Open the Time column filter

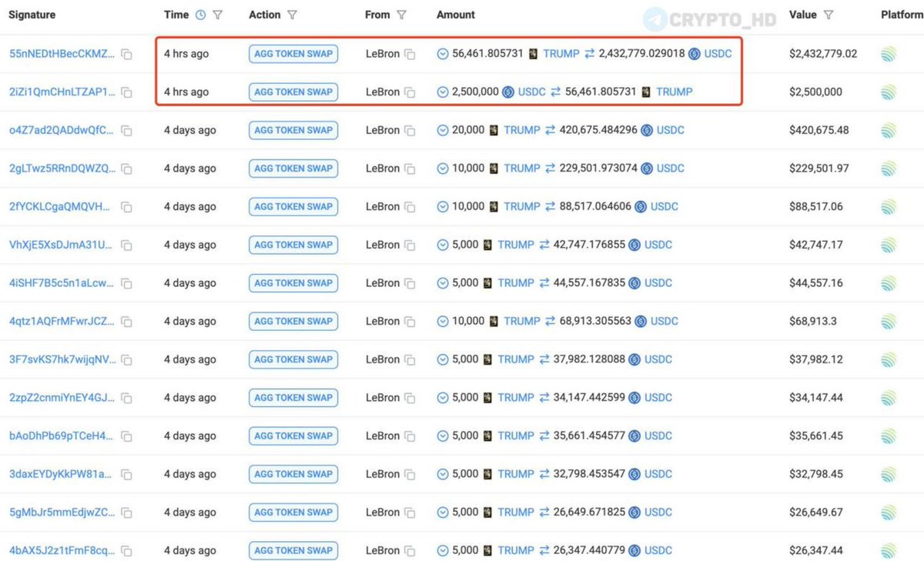click(x=218, y=15)
